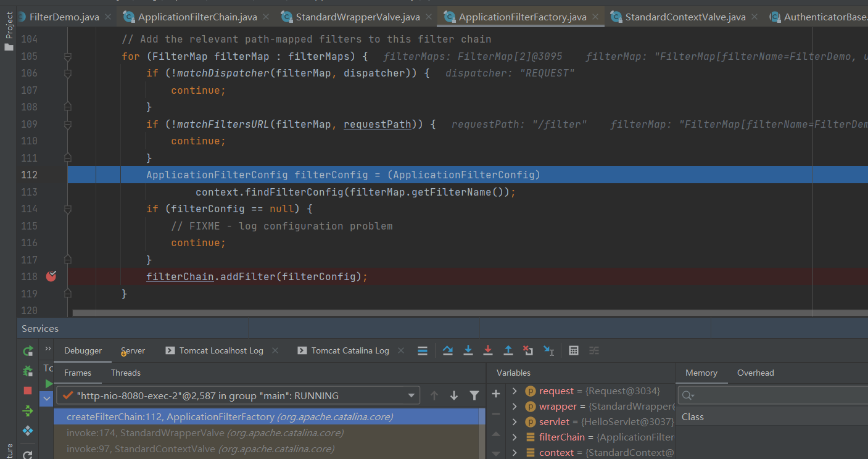Open the Project tool window from the sidebar
Screen dimensions: 868x459
9,33
